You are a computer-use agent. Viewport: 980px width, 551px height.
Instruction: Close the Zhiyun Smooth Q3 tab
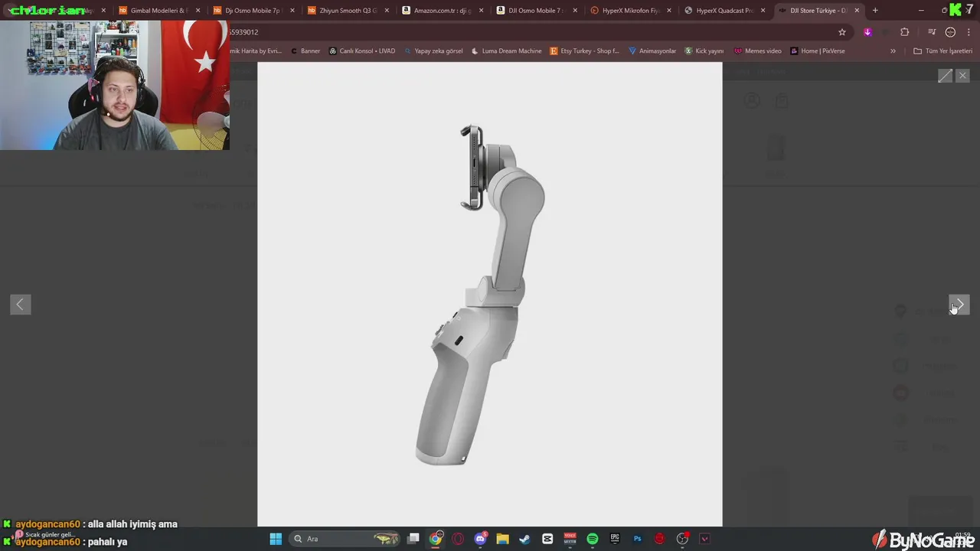click(x=386, y=11)
